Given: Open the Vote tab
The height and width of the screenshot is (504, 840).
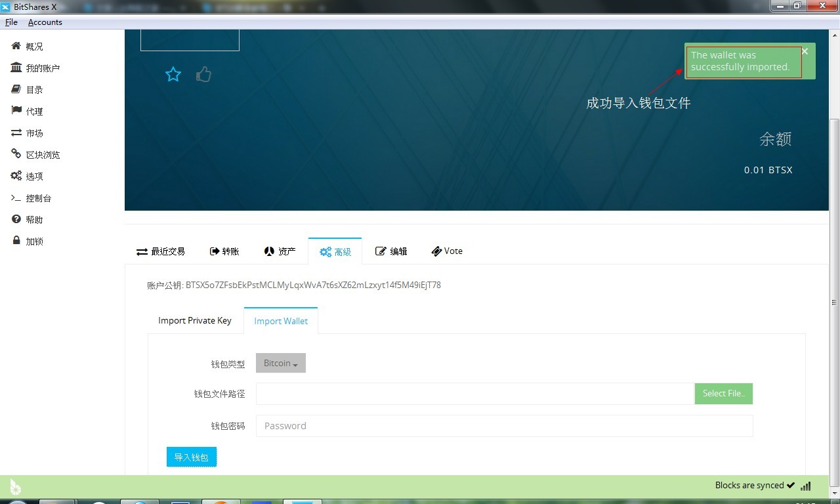Looking at the screenshot, I should [447, 251].
